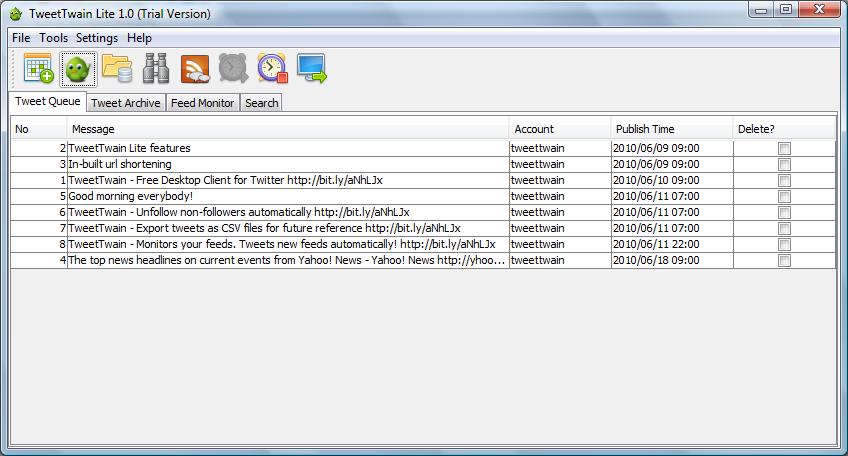Click publish time 2010/06/18 09:00
Viewport: 848px width, 456px height.
click(672, 260)
